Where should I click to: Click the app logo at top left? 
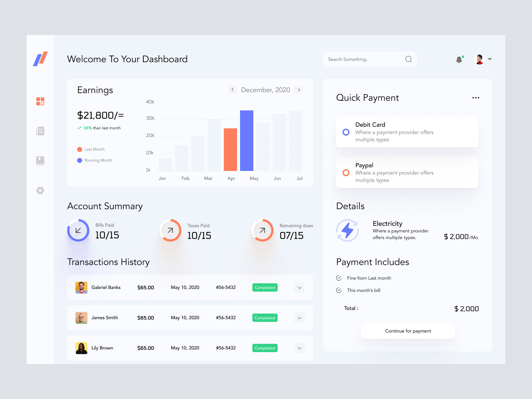(40, 58)
